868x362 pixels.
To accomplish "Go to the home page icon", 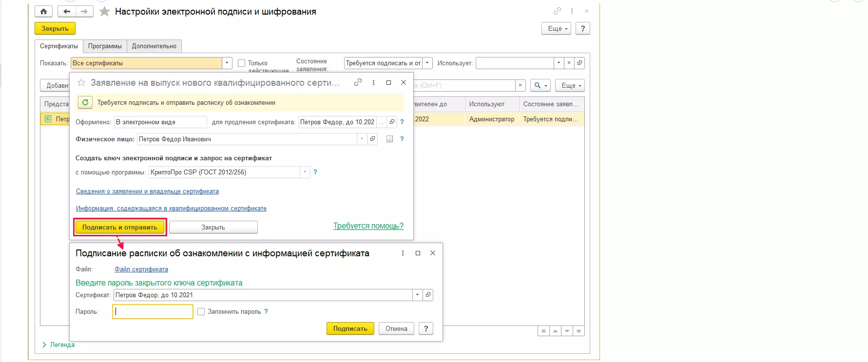I will pyautogui.click(x=43, y=11).
